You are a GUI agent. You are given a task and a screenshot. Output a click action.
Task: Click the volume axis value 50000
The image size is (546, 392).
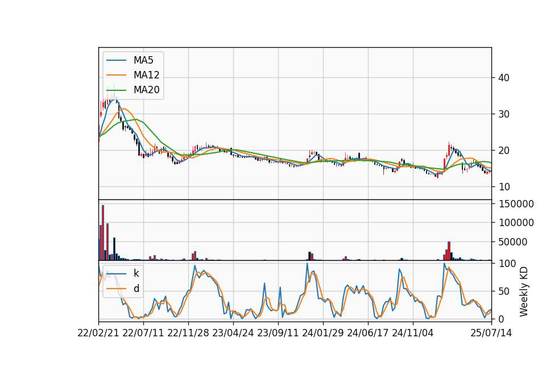coord(513,242)
